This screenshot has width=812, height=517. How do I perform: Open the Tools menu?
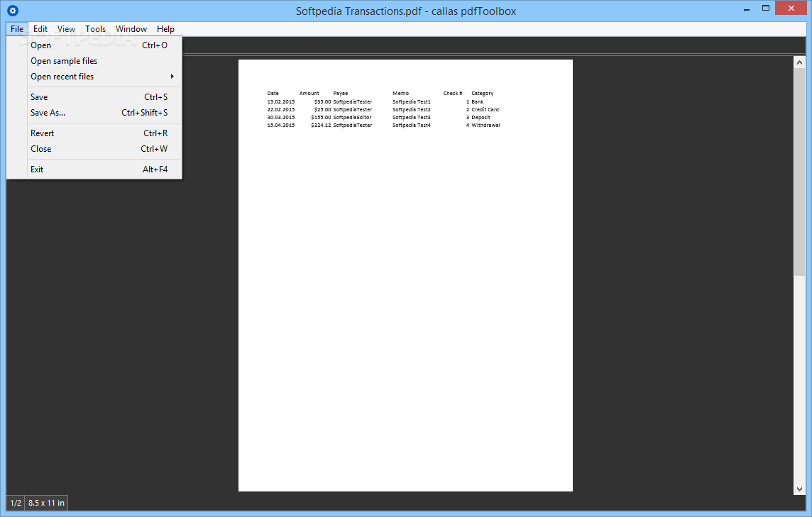95,29
